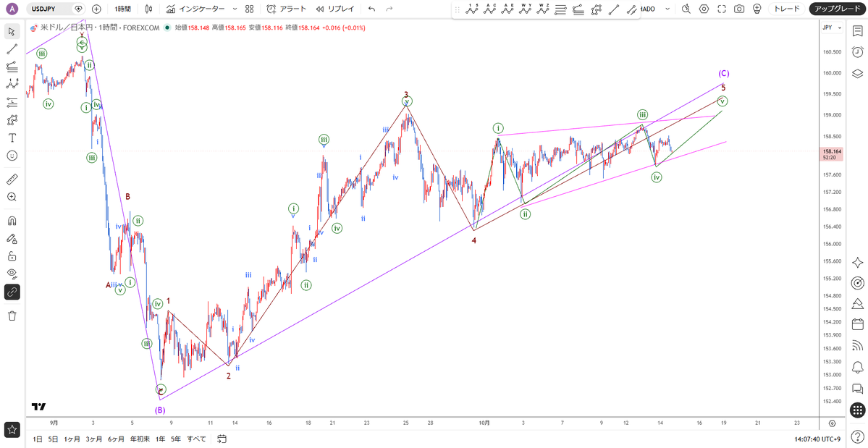
Task: Select the Fib channel tool in floating bar
Action: tap(578, 9)
